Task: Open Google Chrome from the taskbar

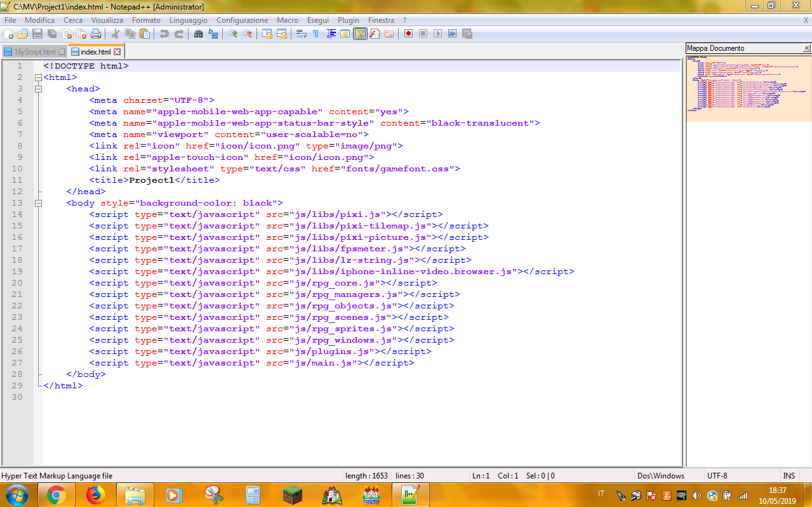Action: pos(57,494)
